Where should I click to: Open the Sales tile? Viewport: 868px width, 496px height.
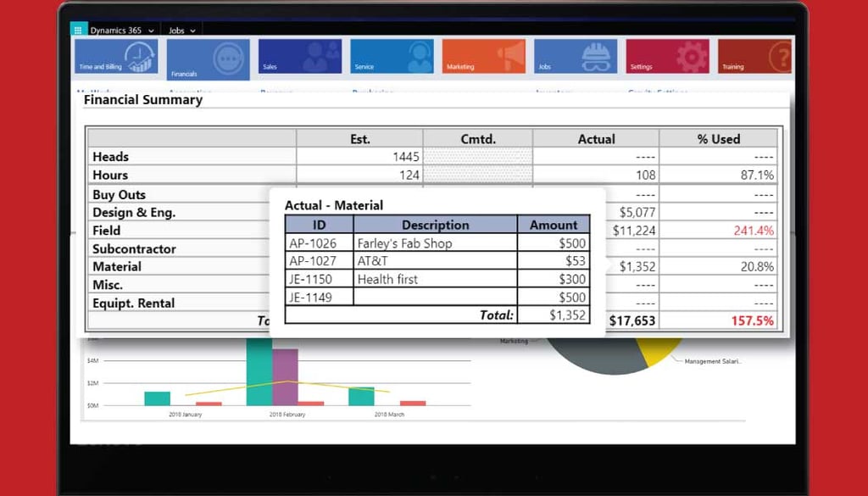pos(300,57)
